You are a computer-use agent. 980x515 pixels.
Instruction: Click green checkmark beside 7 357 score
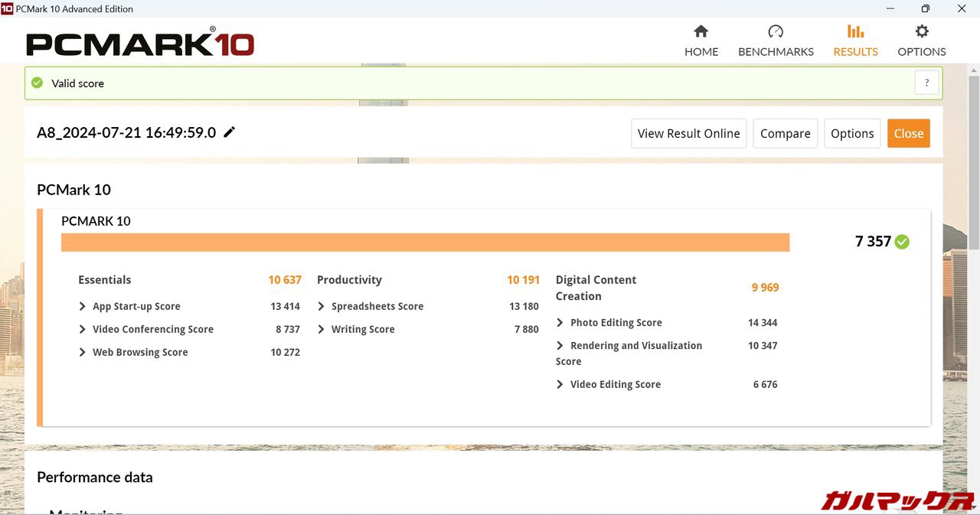[902, 242]
